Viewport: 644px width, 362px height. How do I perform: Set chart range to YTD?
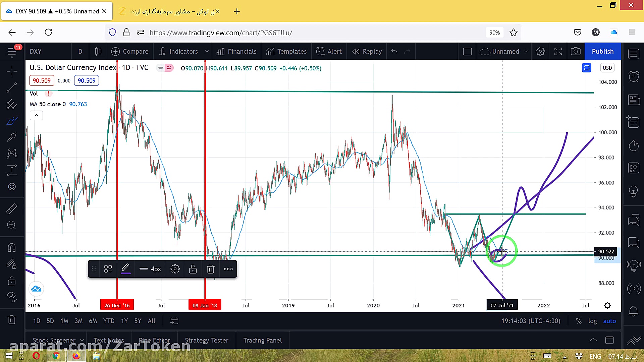pyautogui.click(x=109, y=321)
